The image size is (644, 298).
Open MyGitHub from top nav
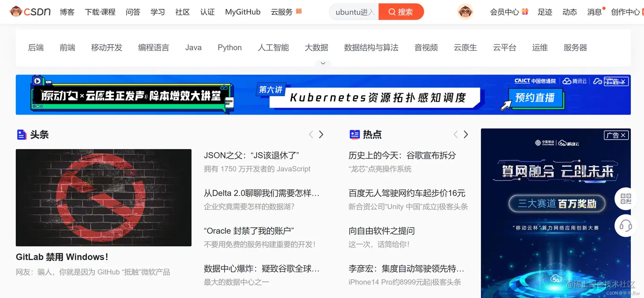pyautogui.click(x=243, y=12)
